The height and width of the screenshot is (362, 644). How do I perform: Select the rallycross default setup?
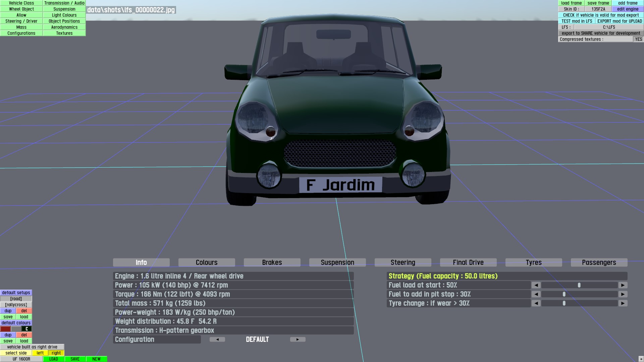pos(16,305)
